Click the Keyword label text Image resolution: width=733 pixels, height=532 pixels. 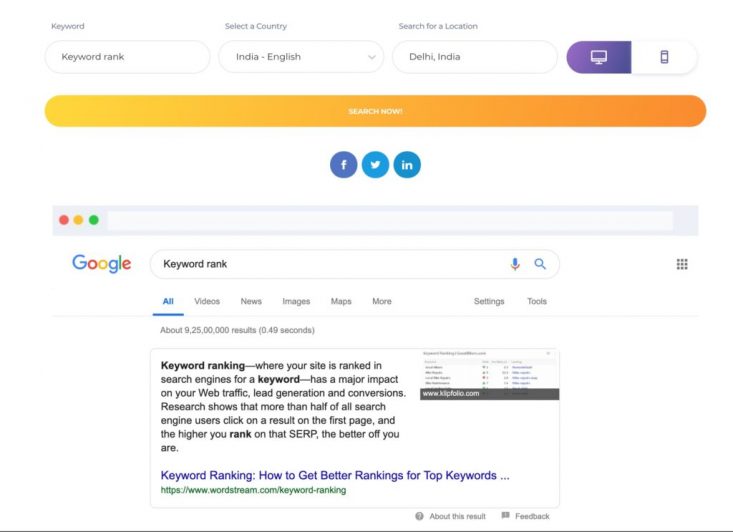pyautogui.click(x=68, y=26)
